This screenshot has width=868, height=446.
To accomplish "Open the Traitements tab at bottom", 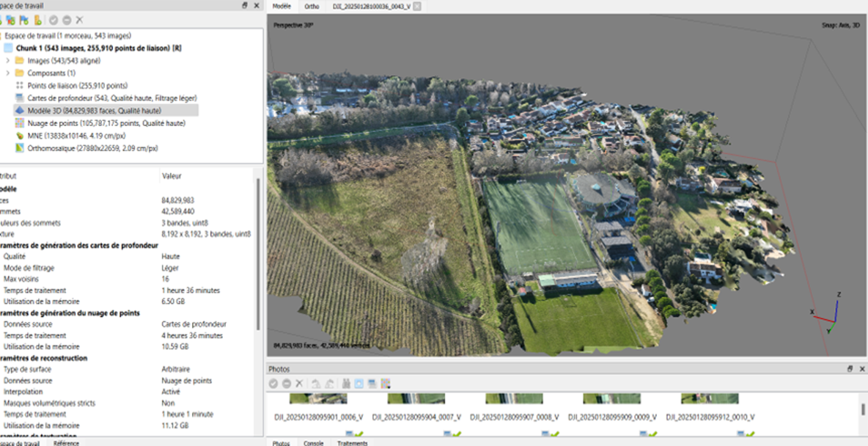I will pos(353,442).
